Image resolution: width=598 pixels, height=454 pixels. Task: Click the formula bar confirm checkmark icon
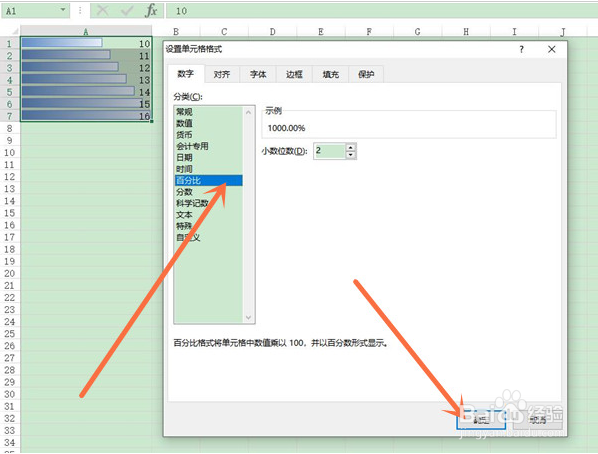click(x=127, y=11)
